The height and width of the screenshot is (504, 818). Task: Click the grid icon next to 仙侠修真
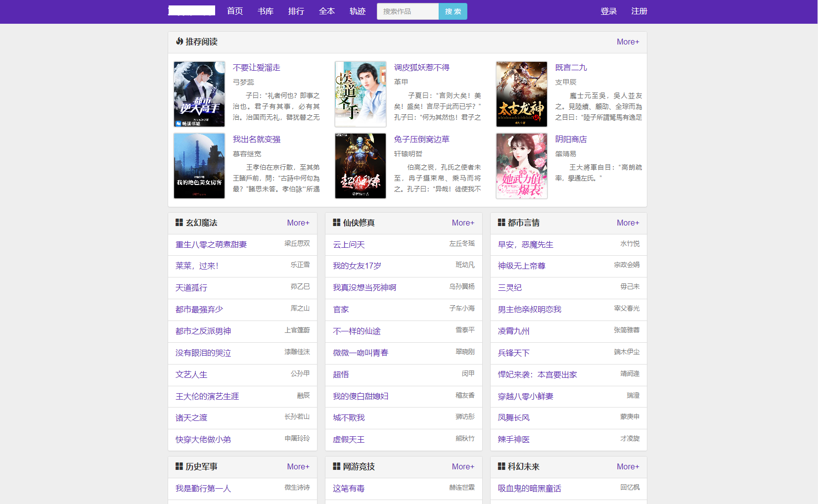coord(336,223)
